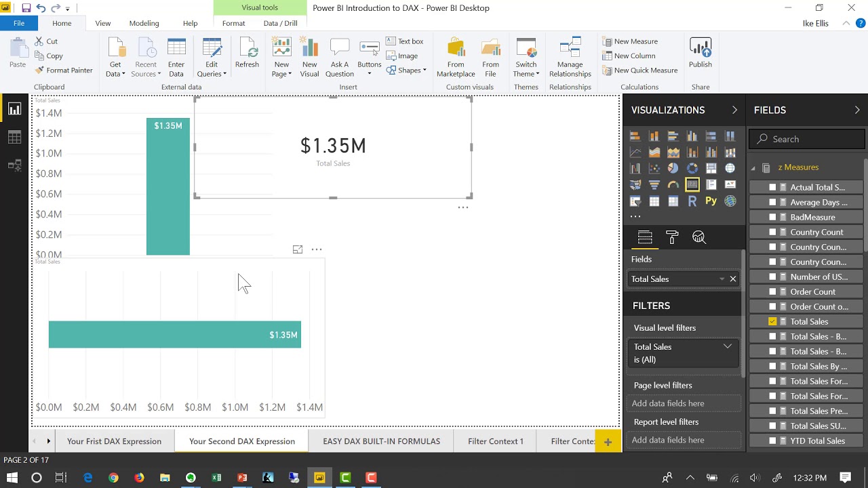Collapse the Fields pane
This screenshot has width=868, height=488.
(857, 110)
